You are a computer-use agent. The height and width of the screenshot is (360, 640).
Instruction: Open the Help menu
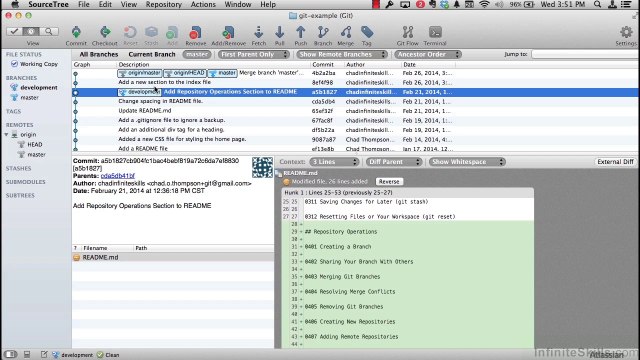click(268, 4)
